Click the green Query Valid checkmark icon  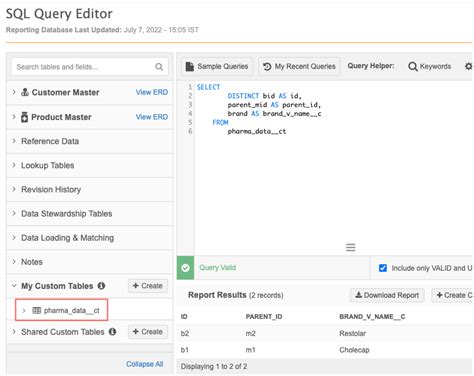point(185,268)
